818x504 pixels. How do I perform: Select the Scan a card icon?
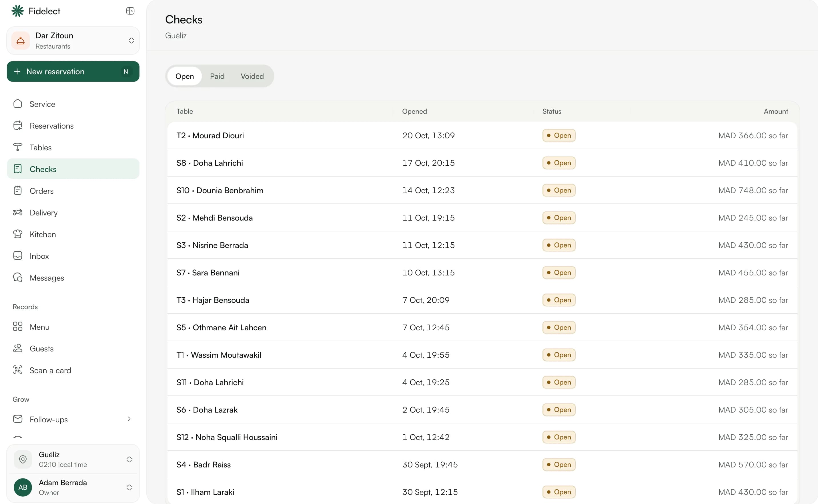click(x=18, y=370)
